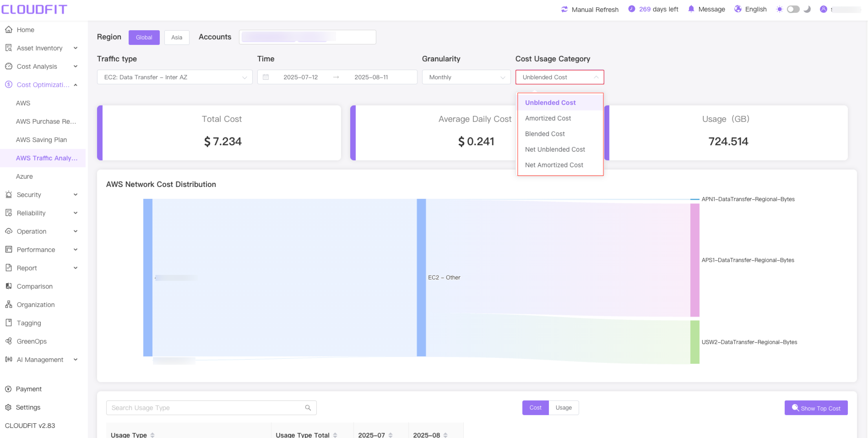
Task: Expand the Cost Analysis menu
Action: click(76, 66)
